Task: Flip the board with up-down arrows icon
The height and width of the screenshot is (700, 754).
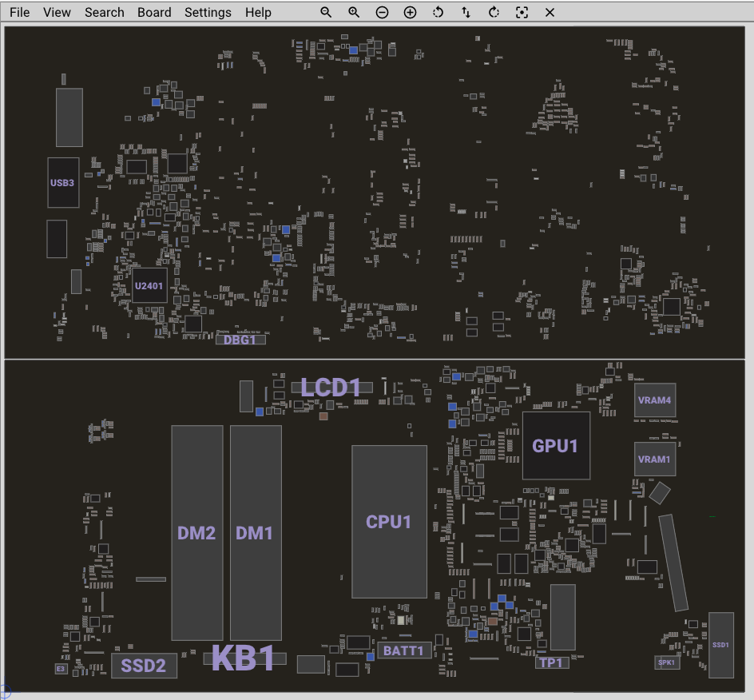Action: coord(466,13)
